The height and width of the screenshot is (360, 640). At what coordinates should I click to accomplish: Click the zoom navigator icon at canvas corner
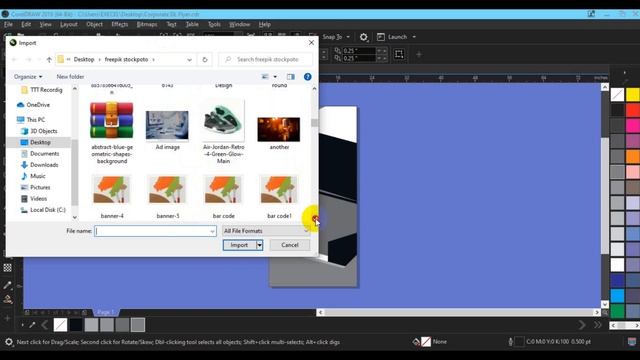coord(605,312)
